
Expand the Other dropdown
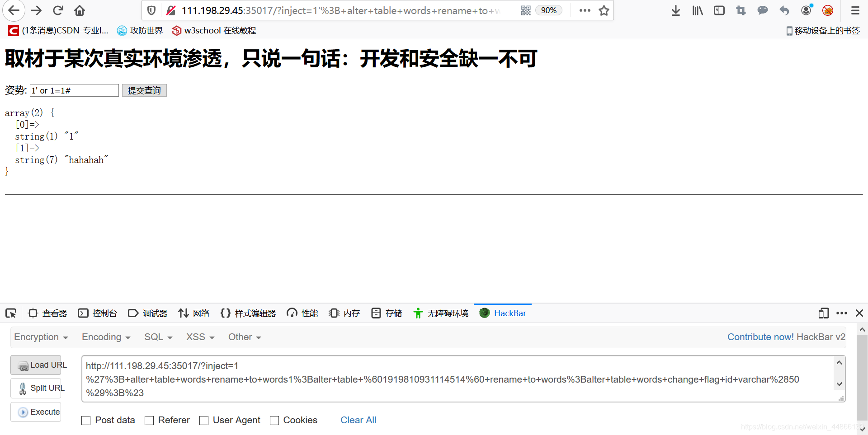pos(245,337)
